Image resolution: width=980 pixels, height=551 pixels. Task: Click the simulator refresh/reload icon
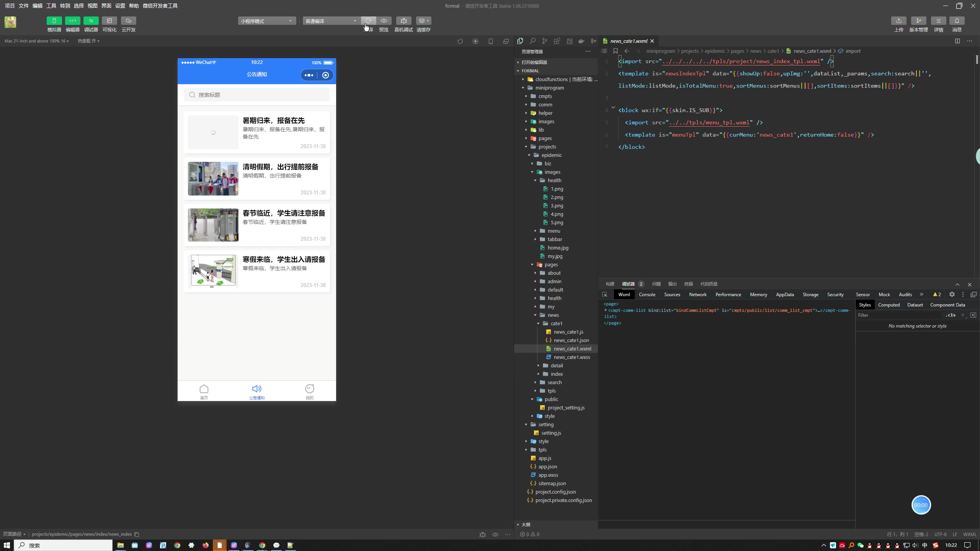point(461,42)
